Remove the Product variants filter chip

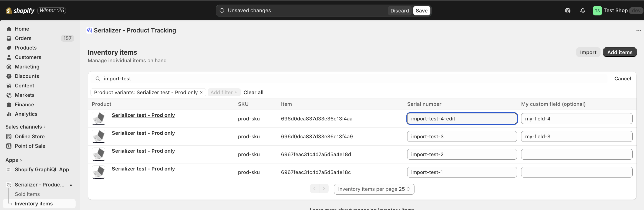201,93
